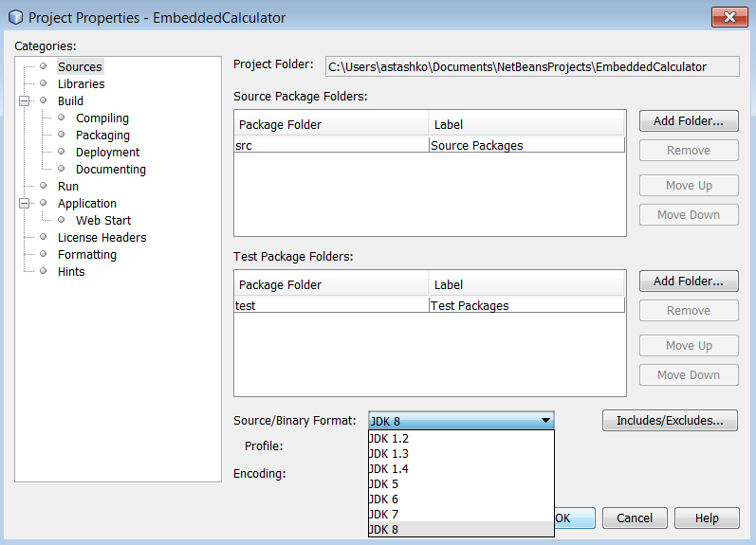Image resolution: width=756 pixels, height=545 pixels.
Task: Go to the License Headers category
Action: (x=101, y=237)
